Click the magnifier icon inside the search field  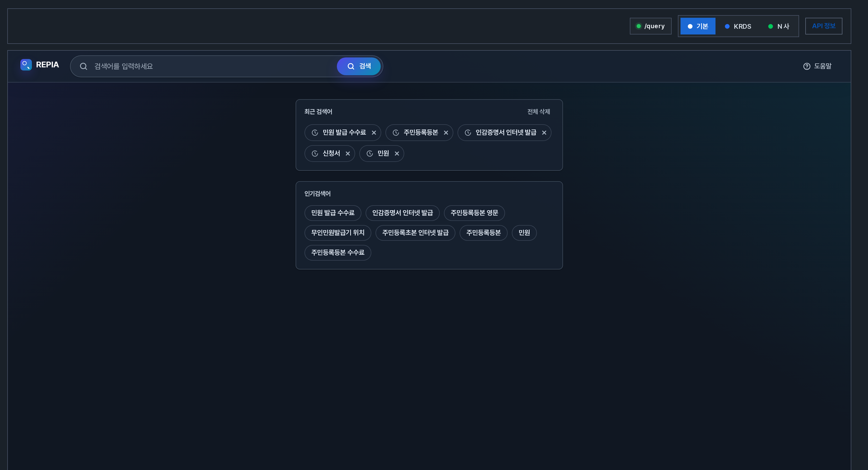click(84, 66)
